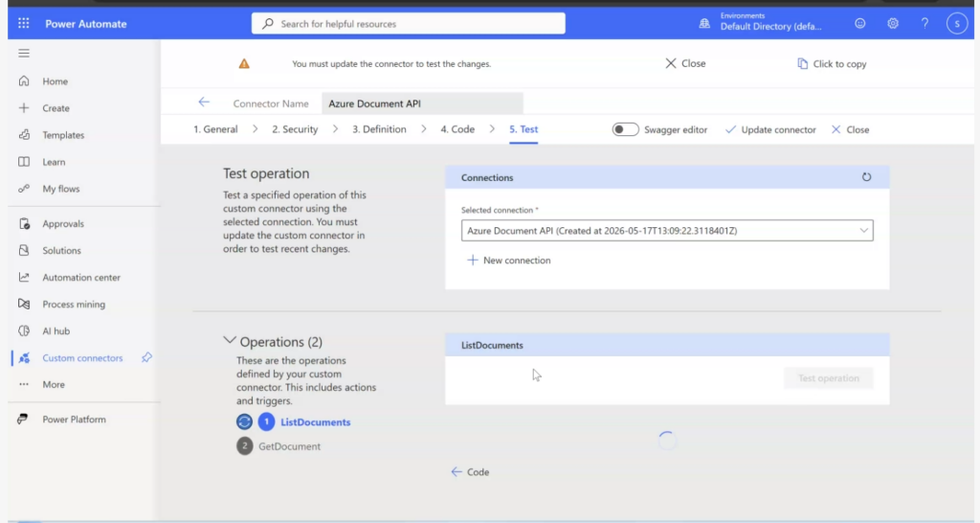This screenshot has height=523, width=980.
Task: Go to the 3. Definition step
Action: pyautogui.click(x=379, y=129)
